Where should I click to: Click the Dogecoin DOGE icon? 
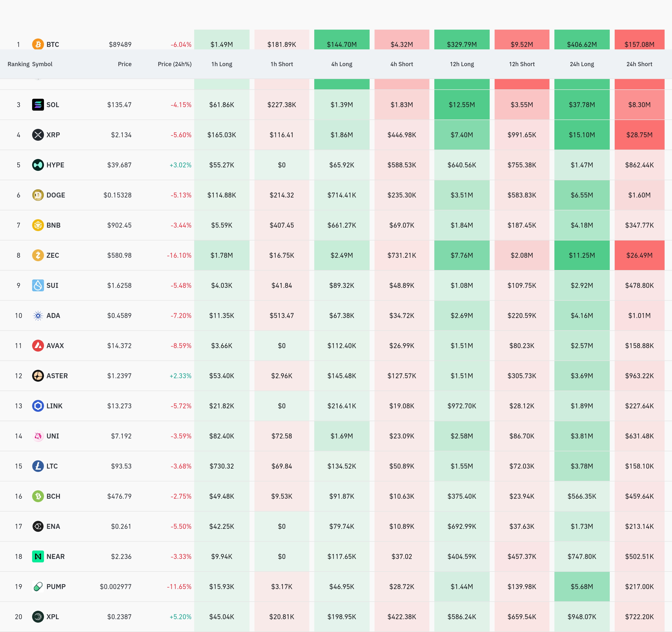coord(38,195)
